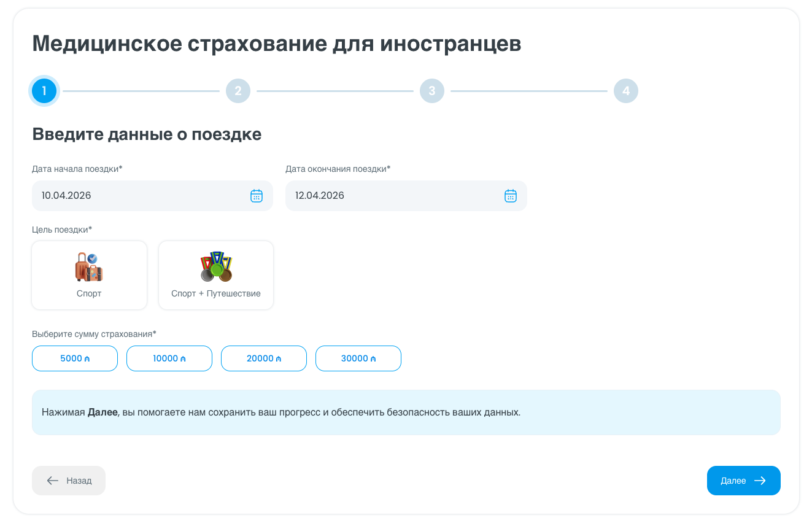Select the 30000 insurance sum option
812x526 pixels.
(358, 358)
